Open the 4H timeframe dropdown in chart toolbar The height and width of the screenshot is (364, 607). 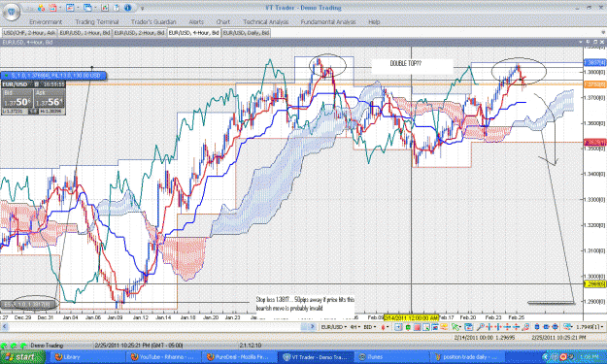[x=355, y=327]
